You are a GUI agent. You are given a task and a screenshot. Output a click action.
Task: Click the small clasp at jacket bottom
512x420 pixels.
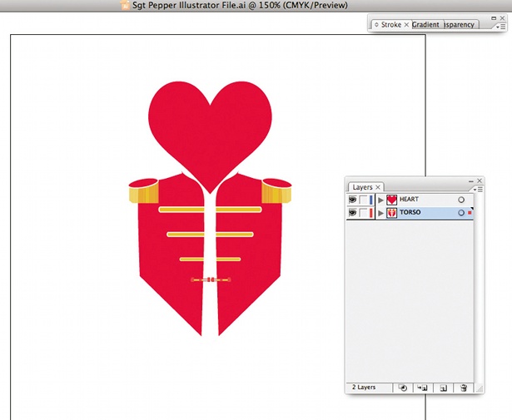pyautogui.click(x=211, y=279)
